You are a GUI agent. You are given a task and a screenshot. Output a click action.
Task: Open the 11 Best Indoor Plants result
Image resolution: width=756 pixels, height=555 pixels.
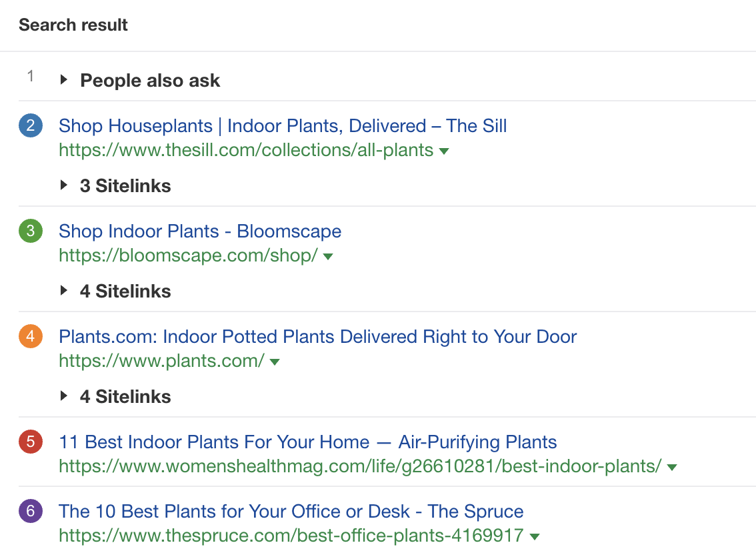(307, 442)
